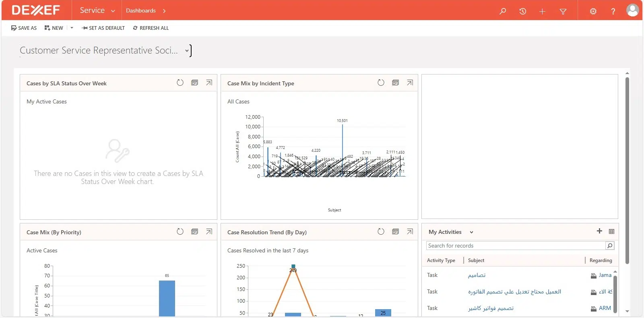
Task: Open recently viewed history icon
Action: [522, 11]
